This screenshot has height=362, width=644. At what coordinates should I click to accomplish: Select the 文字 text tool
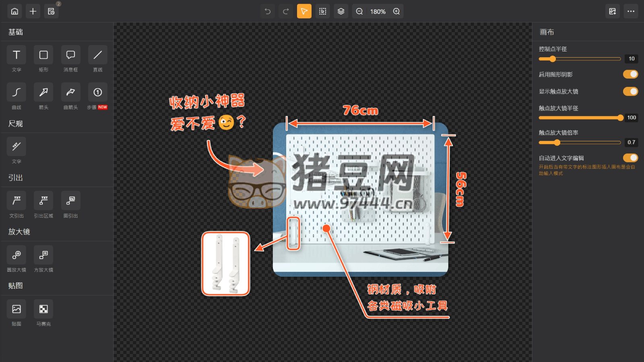[x=16, y=59]
